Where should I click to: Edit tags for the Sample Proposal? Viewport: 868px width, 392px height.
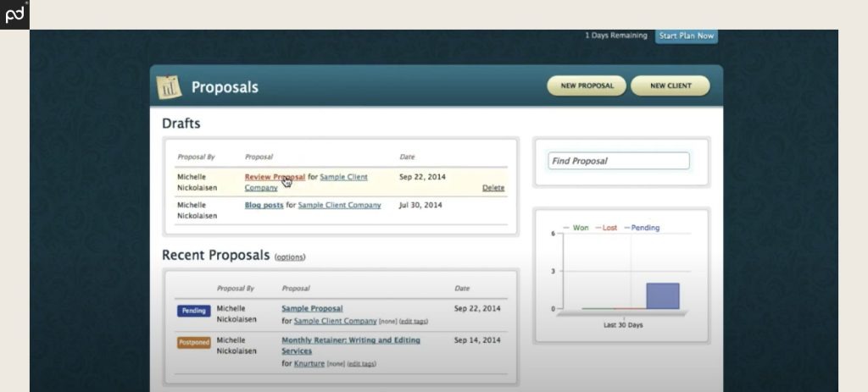tap(414, 322)
